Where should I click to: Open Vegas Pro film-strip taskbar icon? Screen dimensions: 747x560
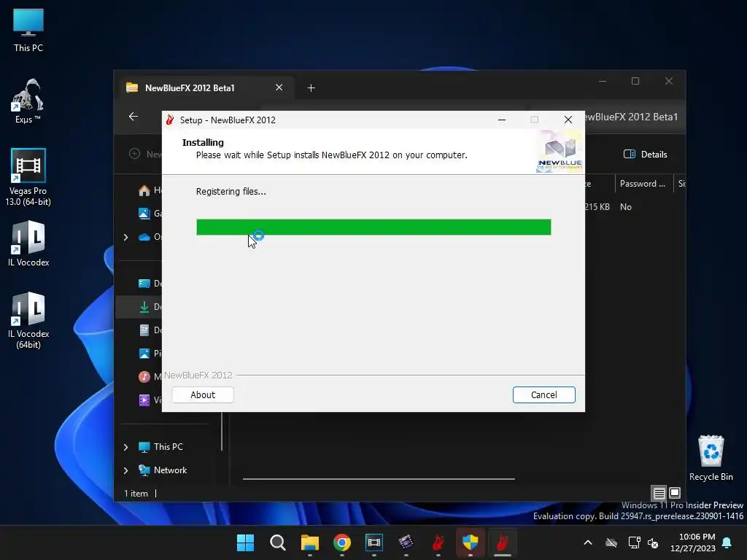[x=374, y=542]
